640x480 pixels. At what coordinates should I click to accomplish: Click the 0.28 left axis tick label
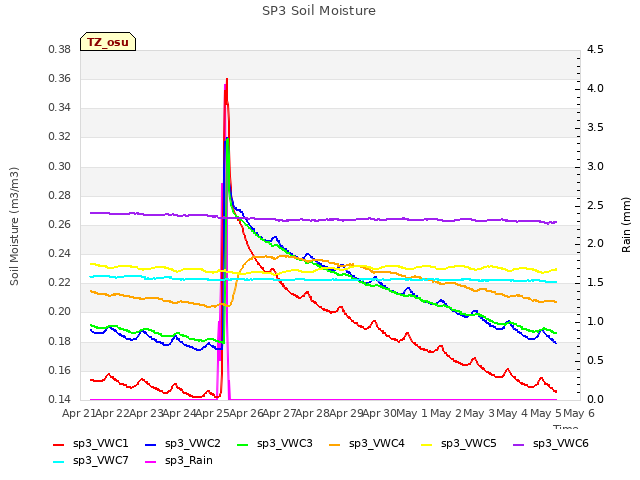(60, 196)
